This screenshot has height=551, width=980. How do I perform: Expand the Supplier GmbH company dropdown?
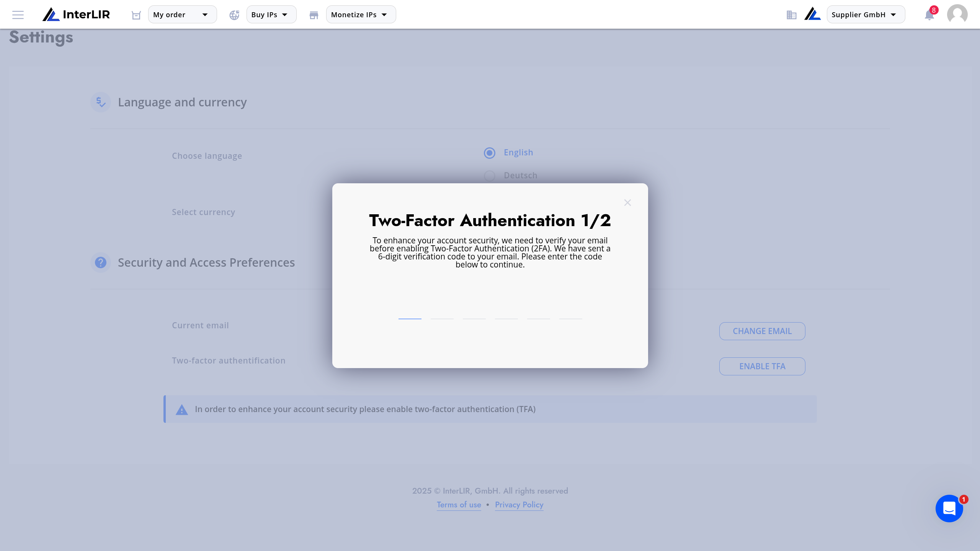tap(866, 15)
